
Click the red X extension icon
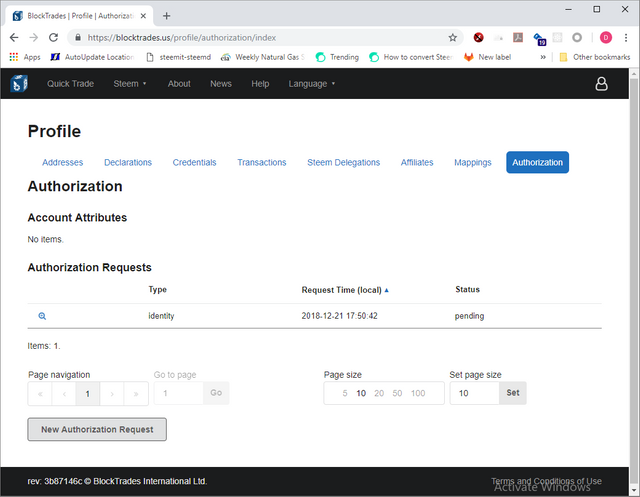pos(478,38)
